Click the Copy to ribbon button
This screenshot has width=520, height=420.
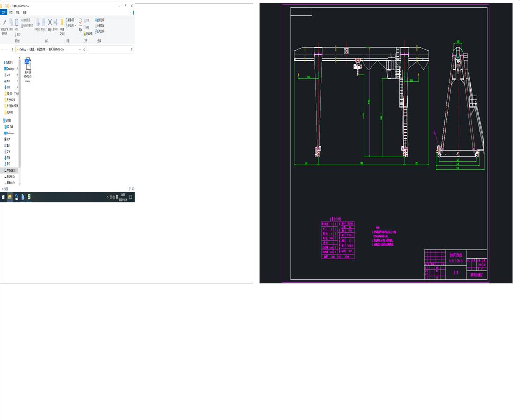tap(43, 25)
